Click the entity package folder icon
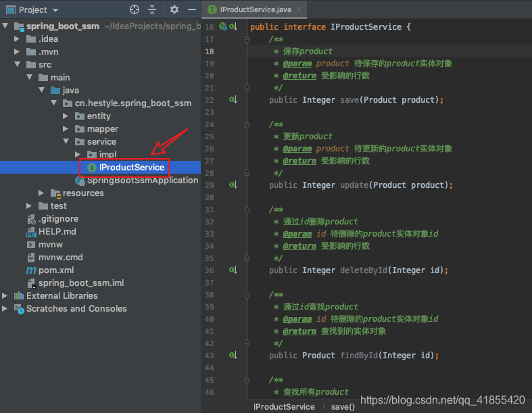The height and width of the screenshot is (413, 532). pyautogui.click(x=80, y=116)
